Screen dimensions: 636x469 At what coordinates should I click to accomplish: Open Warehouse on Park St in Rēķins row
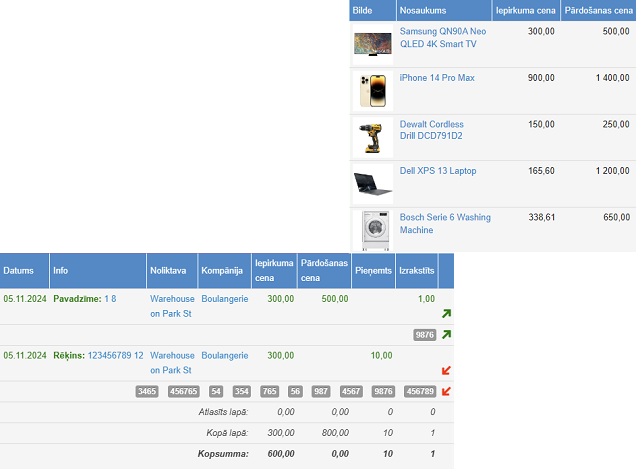(172, 363)
